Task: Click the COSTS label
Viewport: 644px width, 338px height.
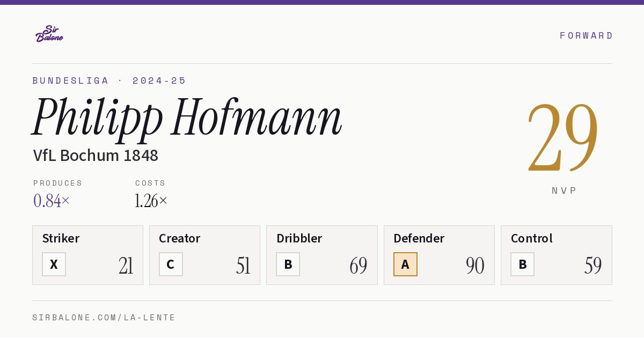Action: [x=150, y=183]
